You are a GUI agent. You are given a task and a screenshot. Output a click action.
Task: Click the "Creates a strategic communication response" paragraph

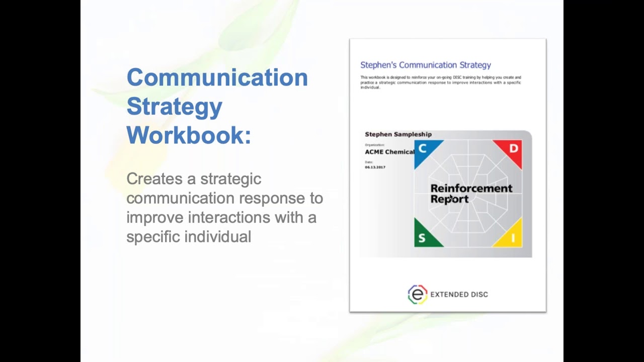point(224,208)
